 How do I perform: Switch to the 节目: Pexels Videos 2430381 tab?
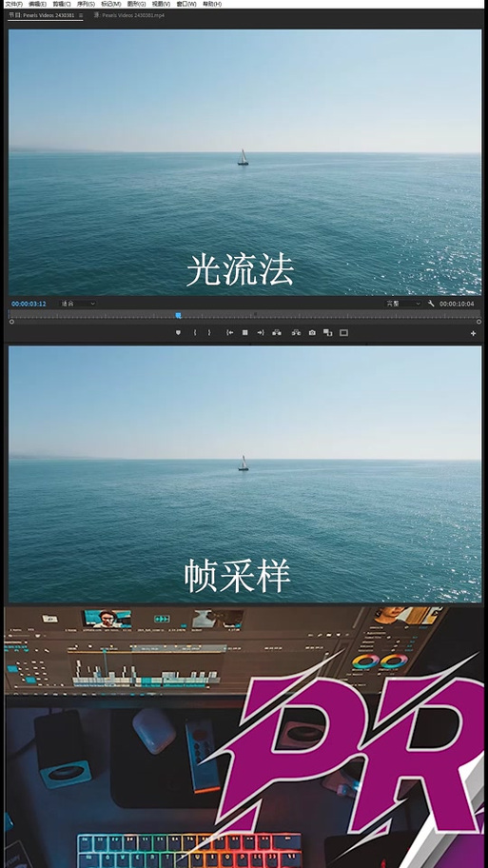click(x=42, y=15)
